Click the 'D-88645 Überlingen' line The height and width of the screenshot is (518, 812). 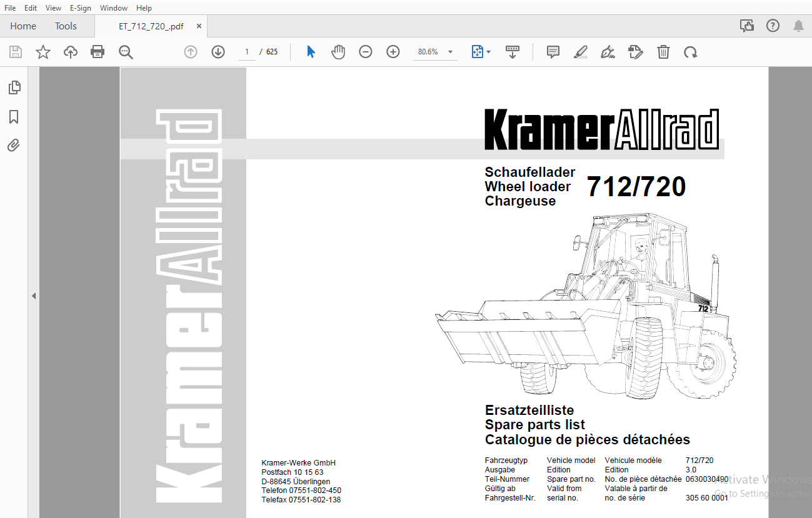tap(296, 482)
